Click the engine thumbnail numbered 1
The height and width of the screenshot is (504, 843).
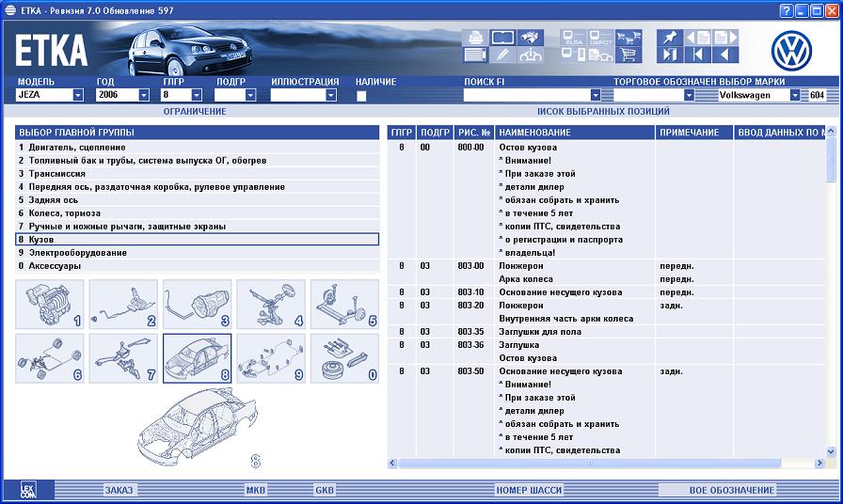(50, 304)
